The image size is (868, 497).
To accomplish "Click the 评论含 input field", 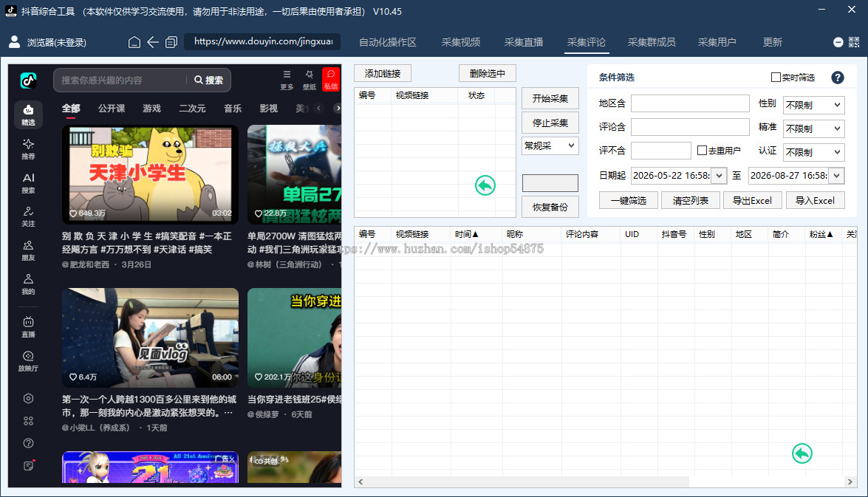I will 690,127.
